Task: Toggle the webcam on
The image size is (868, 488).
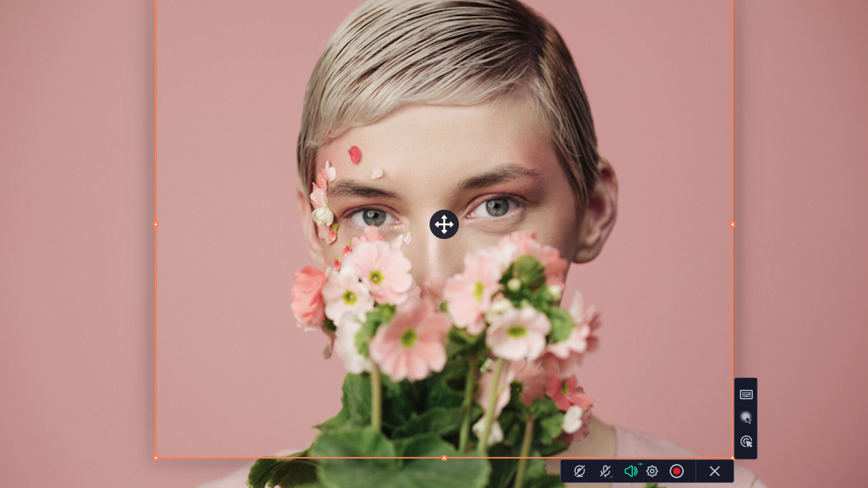Action: click(580, 472)
